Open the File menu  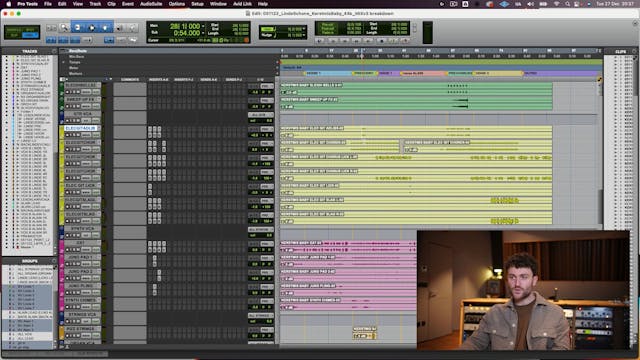click(x=48, y=4)
